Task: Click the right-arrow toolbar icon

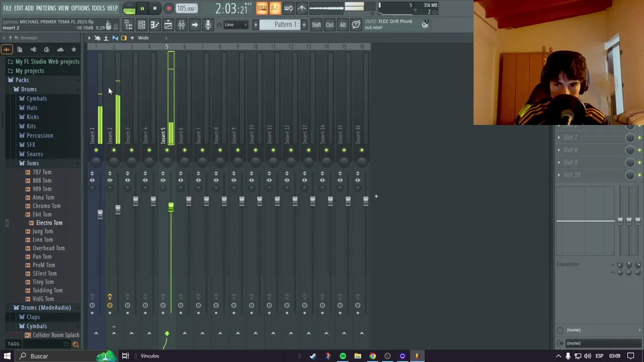Action: pos(195,25)
